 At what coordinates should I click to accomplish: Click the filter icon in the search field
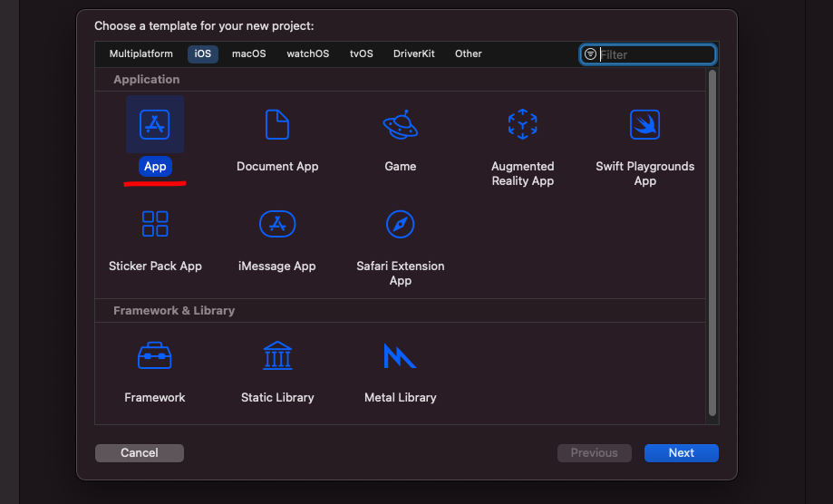click(x=590, y=54)
